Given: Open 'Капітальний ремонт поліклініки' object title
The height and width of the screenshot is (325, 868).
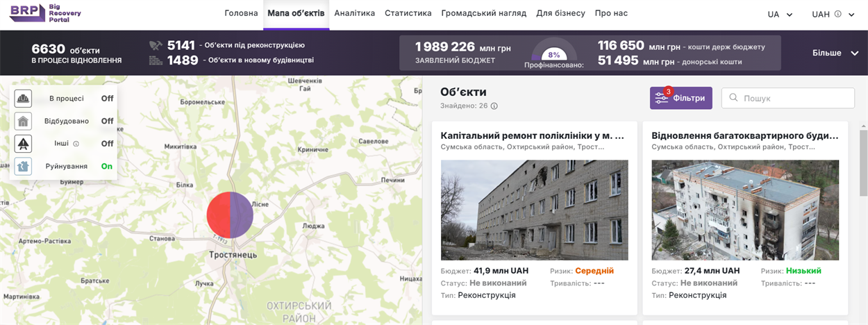Looking at the screenshot, I should pos(533,135).
